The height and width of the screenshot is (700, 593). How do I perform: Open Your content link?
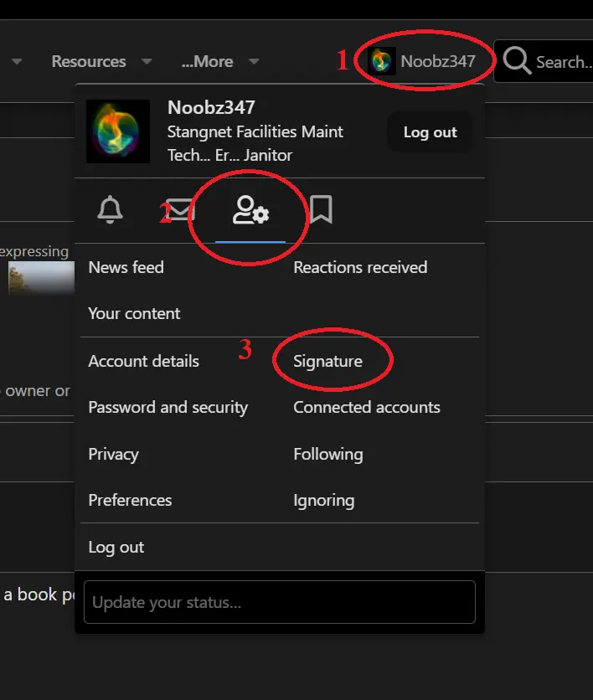[134, 313]
